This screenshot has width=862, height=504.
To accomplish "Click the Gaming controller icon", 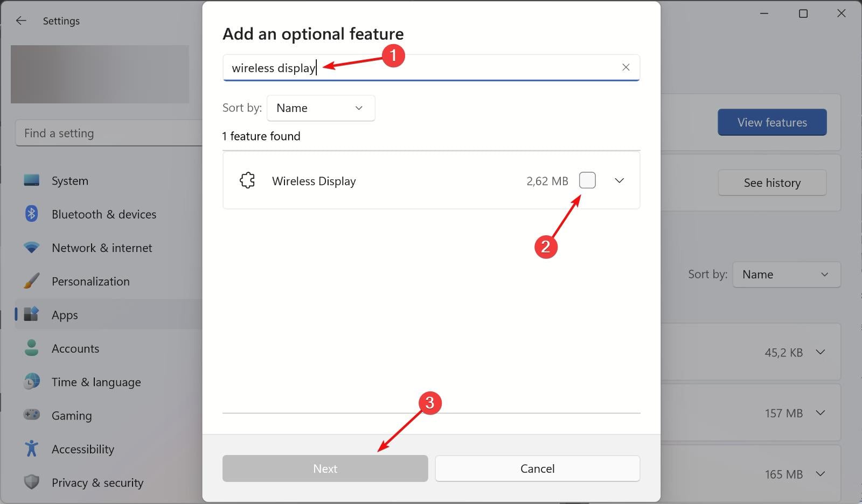I will point(31,415).
